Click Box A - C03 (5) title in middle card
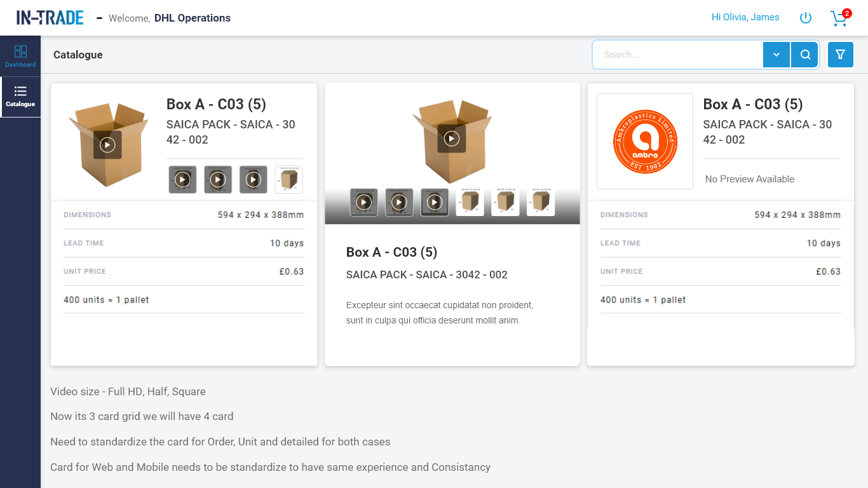The image size is (868, 488). [x=391, y=252]
